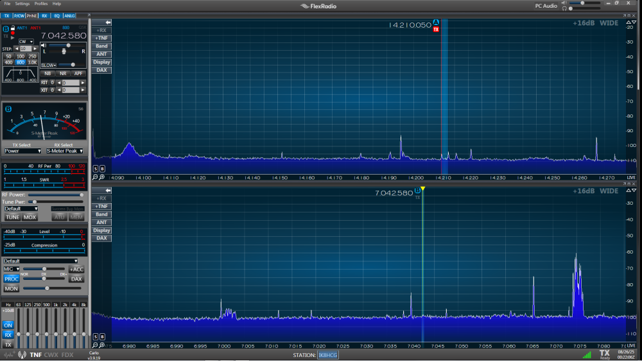This screenshot has height=364, width=642.
Task: Switch to the P/CW panel tab
Action: click(19, 15)
